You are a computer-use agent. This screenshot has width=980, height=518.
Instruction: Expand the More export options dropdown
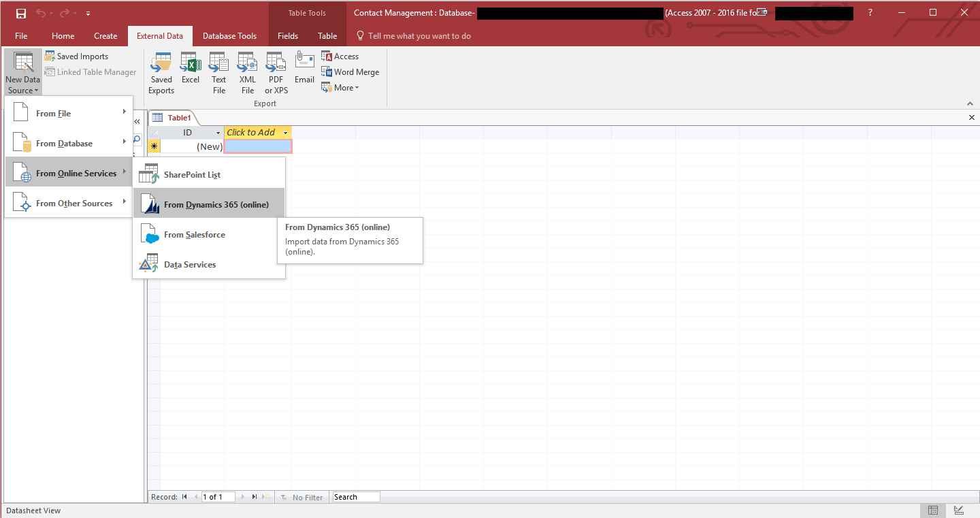[340, 88]
